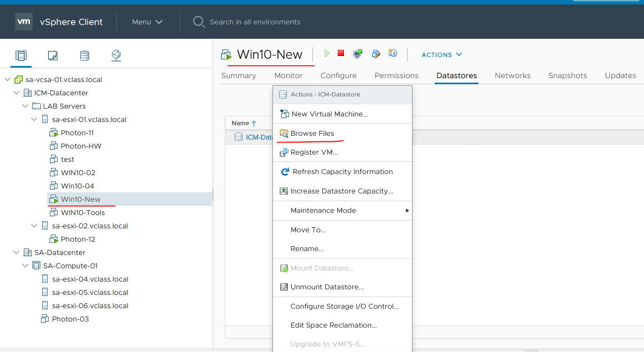Image resolution: width=644 pixels, height=352 pixels.
Task: Click the ICM-Datastore row datastore icon
Action: pyautogui.click(x=238, y=137)
